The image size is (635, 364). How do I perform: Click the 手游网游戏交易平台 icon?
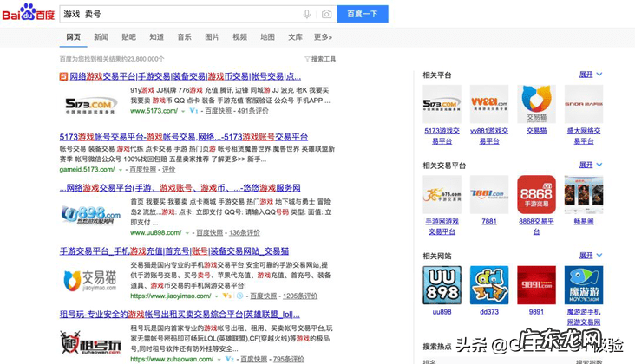tap(442, 194)
